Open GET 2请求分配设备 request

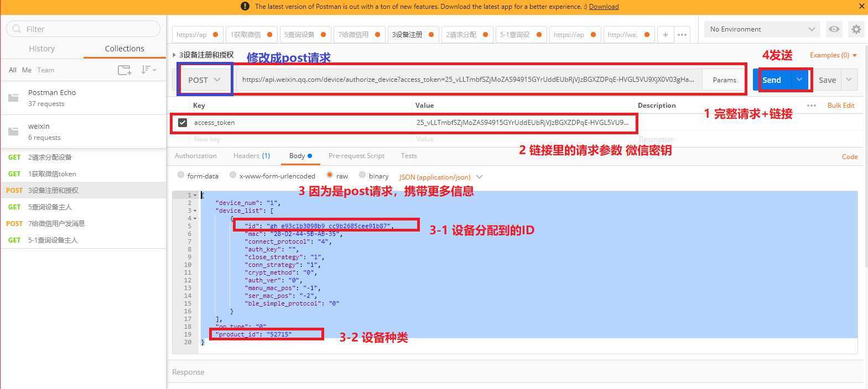(x=83, y=157)
